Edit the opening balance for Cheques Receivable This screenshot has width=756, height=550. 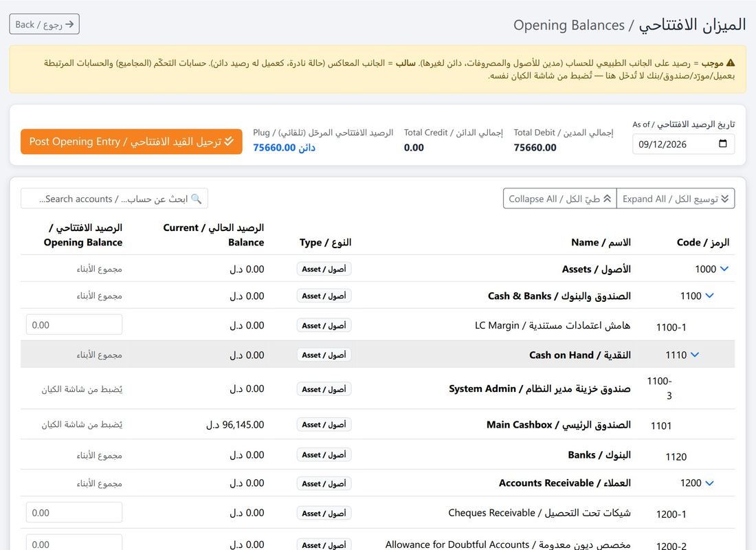click(74, 512)
